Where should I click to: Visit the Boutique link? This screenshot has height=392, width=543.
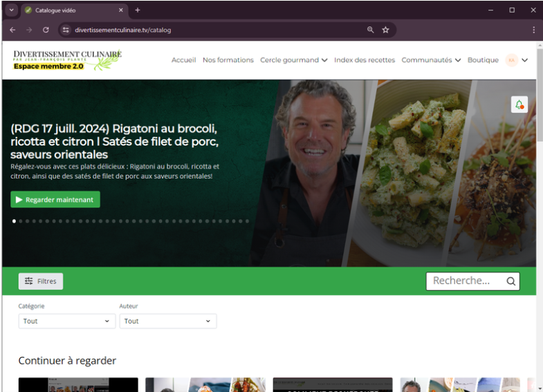[483, 60]
